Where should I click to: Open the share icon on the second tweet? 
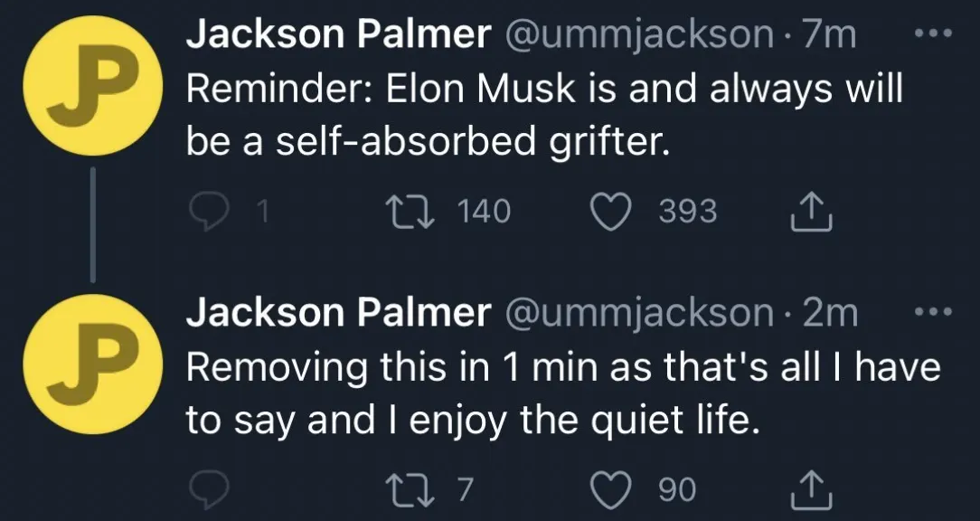pyautogui.click(x=812, y=489)
